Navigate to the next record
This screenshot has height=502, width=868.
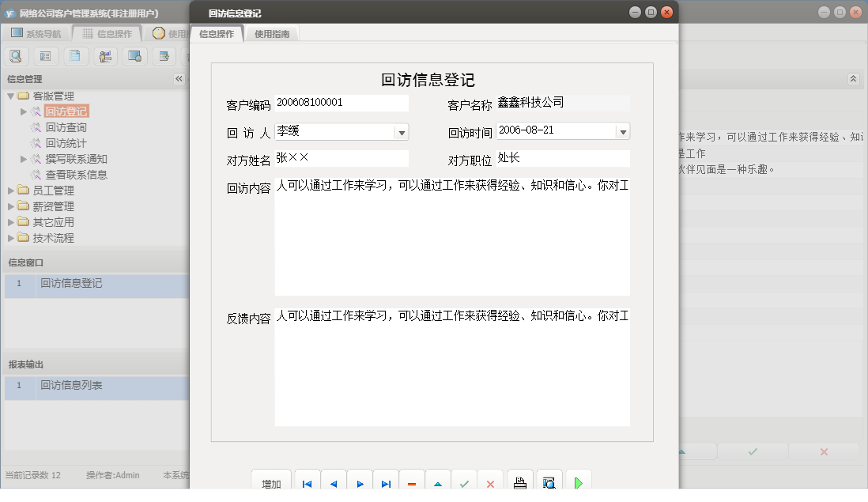(360, 481)
